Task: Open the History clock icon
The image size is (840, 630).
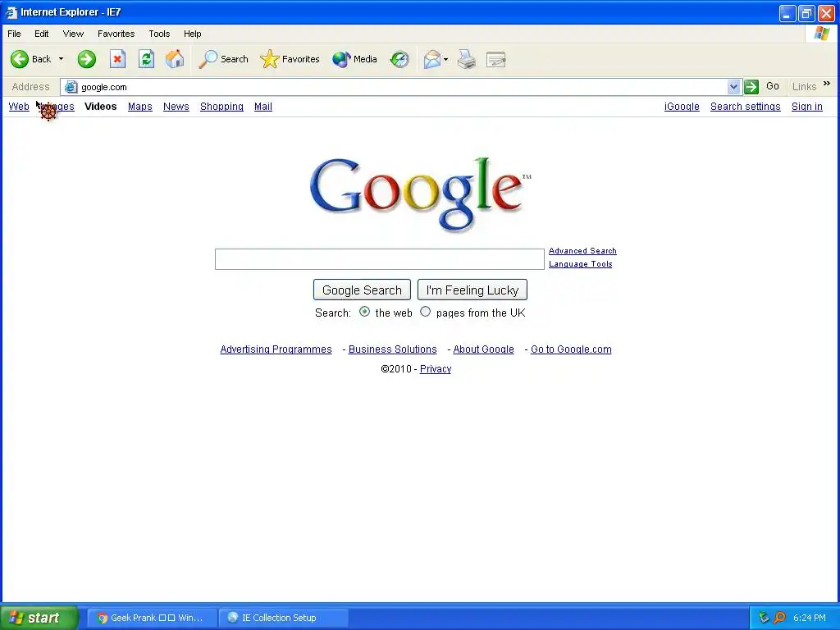Action: click(x=399, y=59)
